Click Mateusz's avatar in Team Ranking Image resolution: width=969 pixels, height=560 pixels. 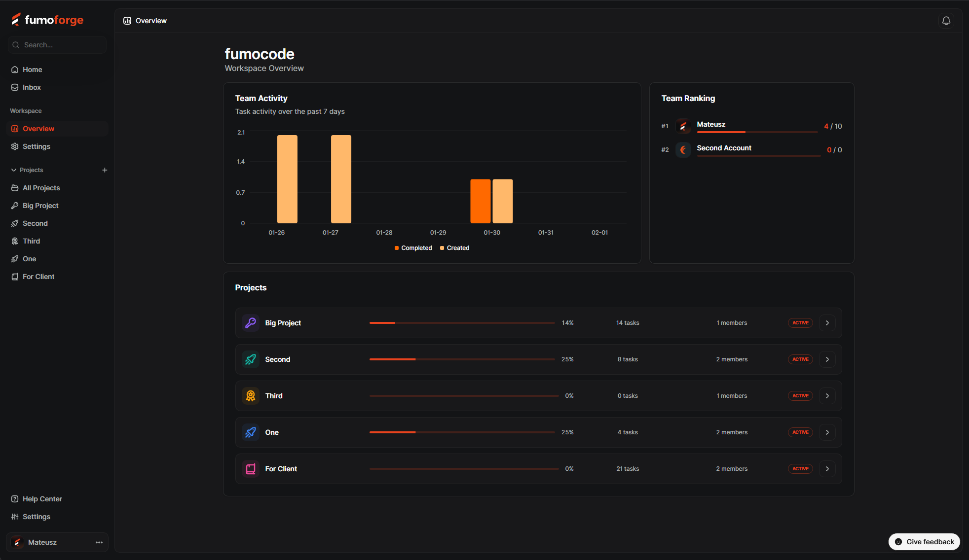click(683, 126)
